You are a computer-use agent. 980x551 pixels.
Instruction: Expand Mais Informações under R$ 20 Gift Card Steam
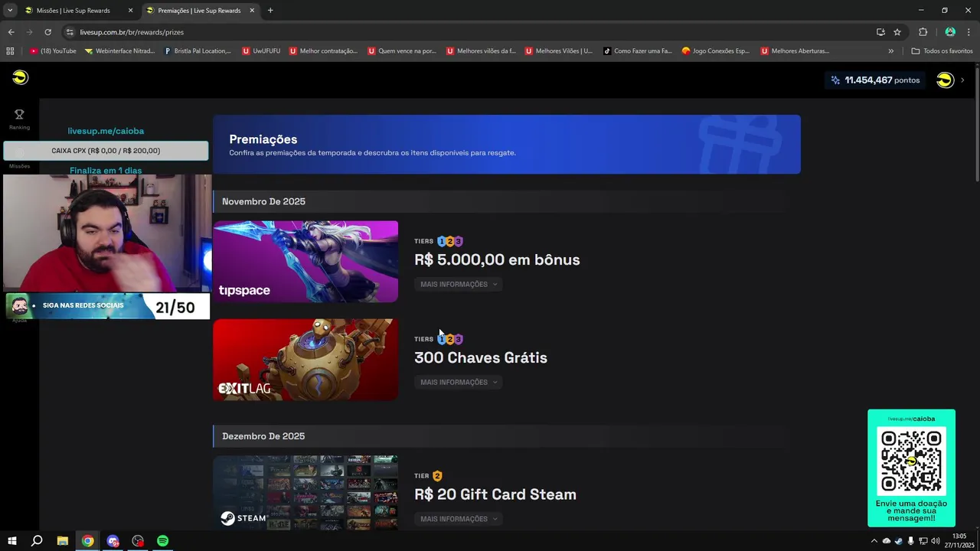tap(459, 519)
